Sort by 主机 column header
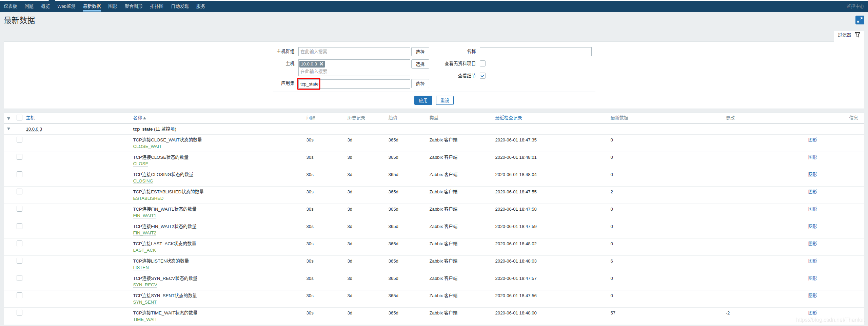This screenshot has width=868, height=326. (x=31, y=118)
